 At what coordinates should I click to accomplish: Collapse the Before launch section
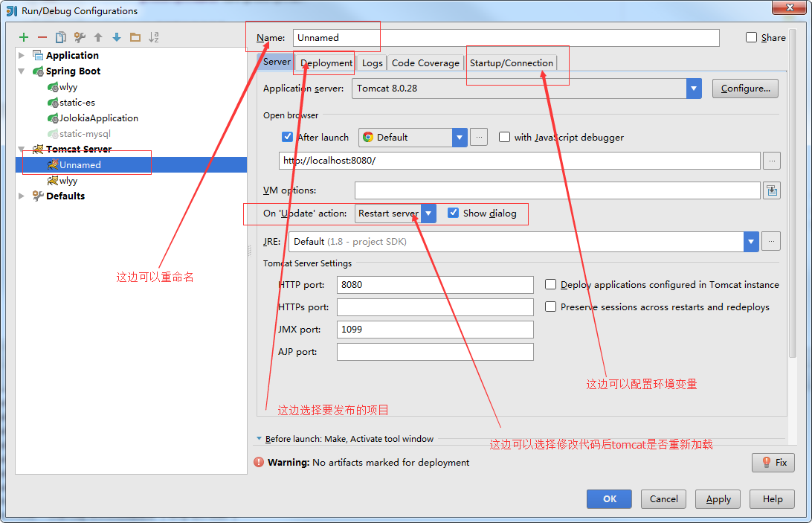(259, 438)
